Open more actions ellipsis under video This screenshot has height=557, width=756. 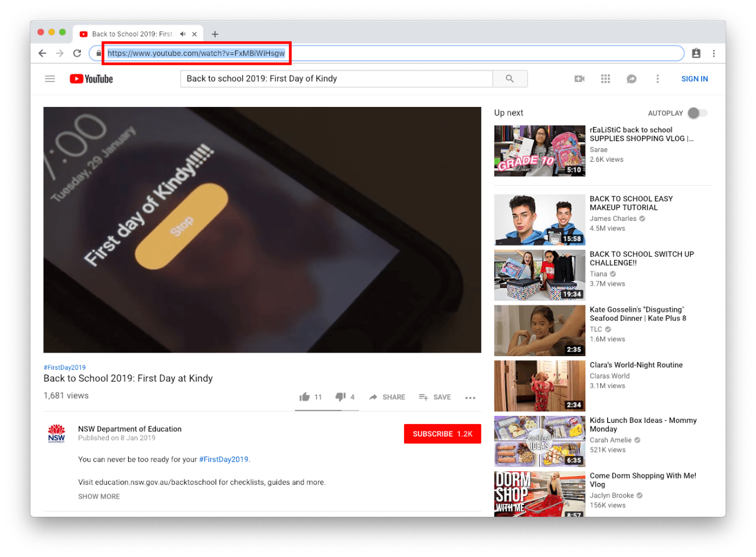coord(470,398)
